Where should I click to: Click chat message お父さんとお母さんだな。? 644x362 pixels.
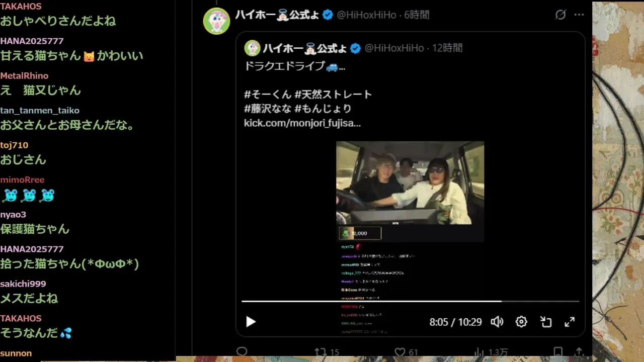click(x=68, y=125)
